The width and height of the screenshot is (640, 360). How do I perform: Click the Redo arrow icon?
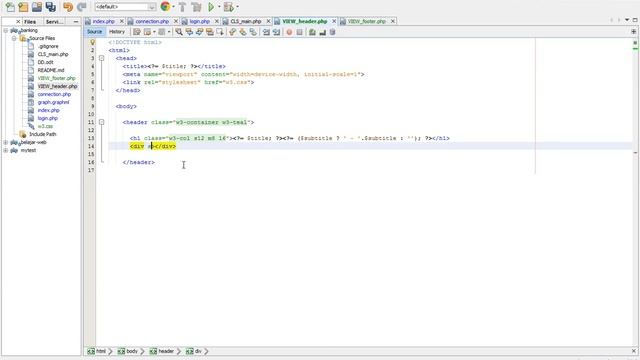pos(82,7)
